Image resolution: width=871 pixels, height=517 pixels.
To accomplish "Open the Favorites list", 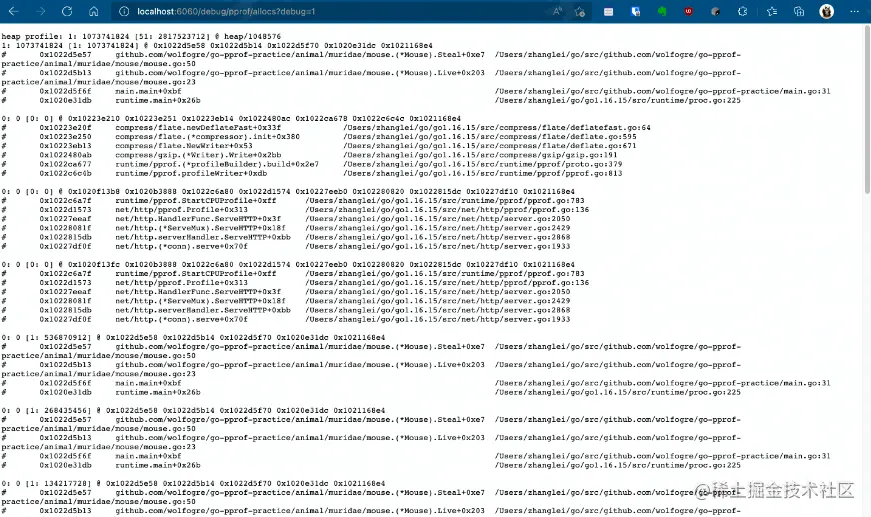I will (x=772, y=11).
